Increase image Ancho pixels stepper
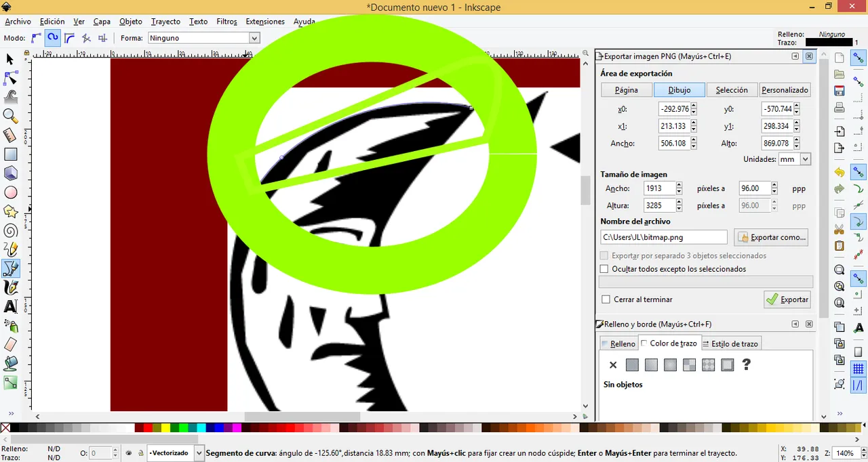The height and width of the screenshot is (462, 868). (679, 186)
